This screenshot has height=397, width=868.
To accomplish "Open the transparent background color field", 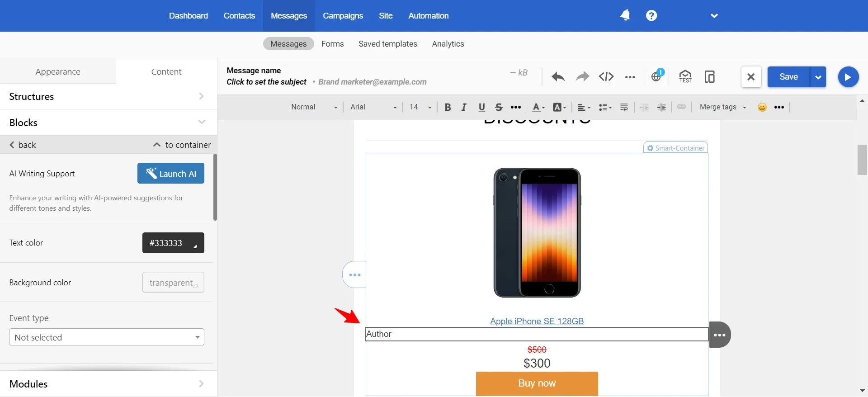I will (x=173, y=283).
